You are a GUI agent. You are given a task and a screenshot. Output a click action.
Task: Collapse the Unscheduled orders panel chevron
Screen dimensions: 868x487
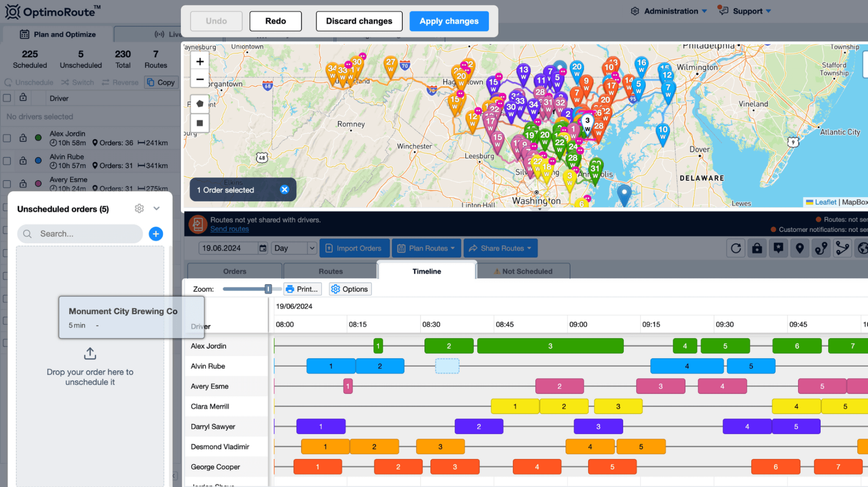156,208
